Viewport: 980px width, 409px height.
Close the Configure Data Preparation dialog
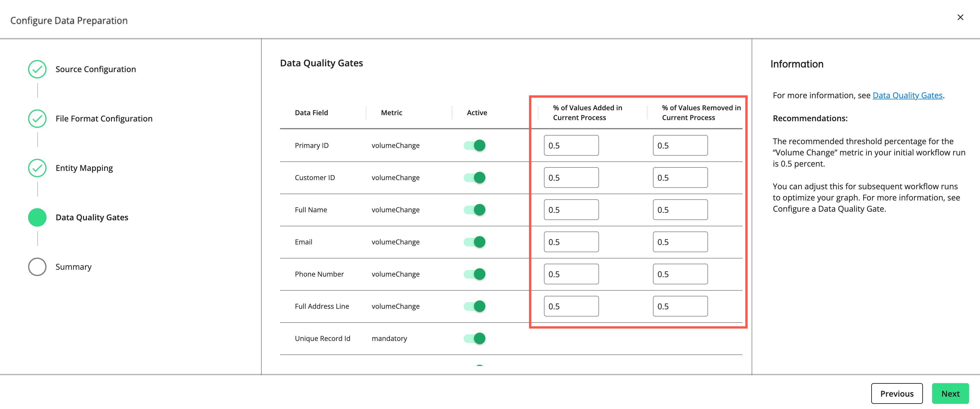coord(960,17)
